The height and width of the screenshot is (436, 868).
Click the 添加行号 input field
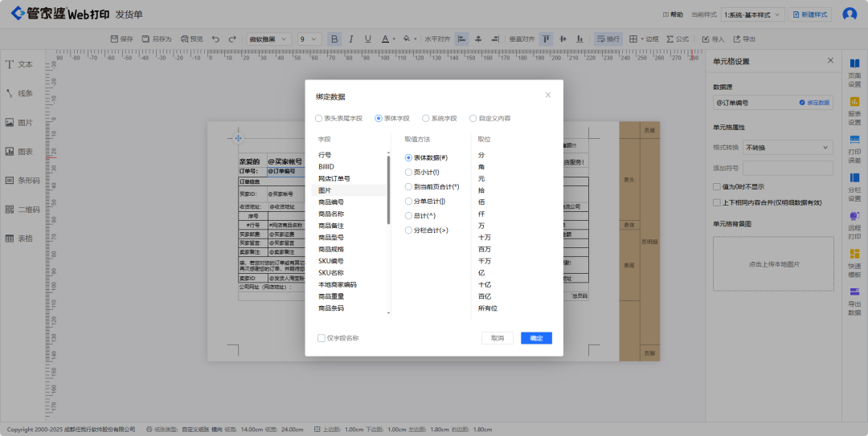pyautogui.click(x=788, y=168)
